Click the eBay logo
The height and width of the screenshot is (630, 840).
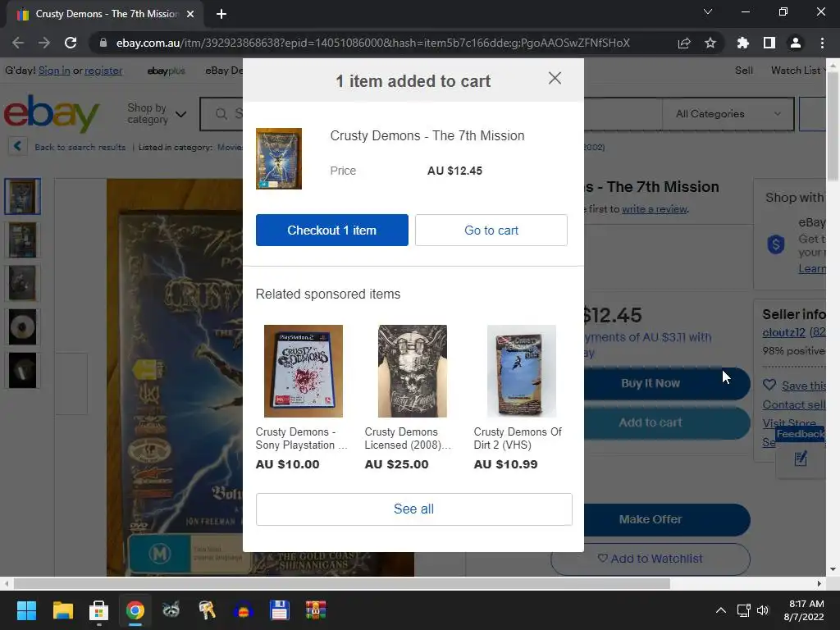coord(52,113)
